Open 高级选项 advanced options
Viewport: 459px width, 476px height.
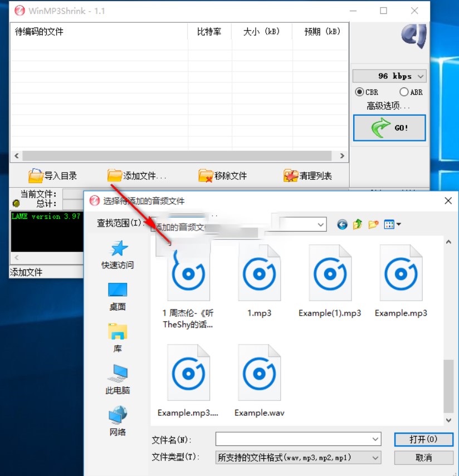click(389, 106)
